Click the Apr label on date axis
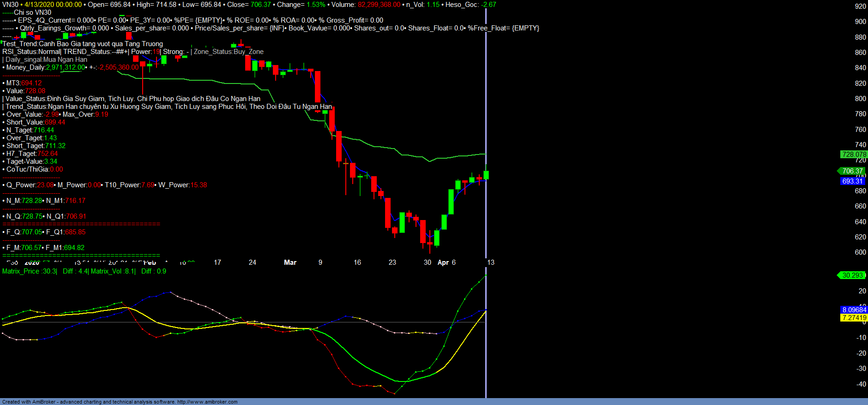The width and height of the screenshot is (868, 405). (x=443, y=262)
